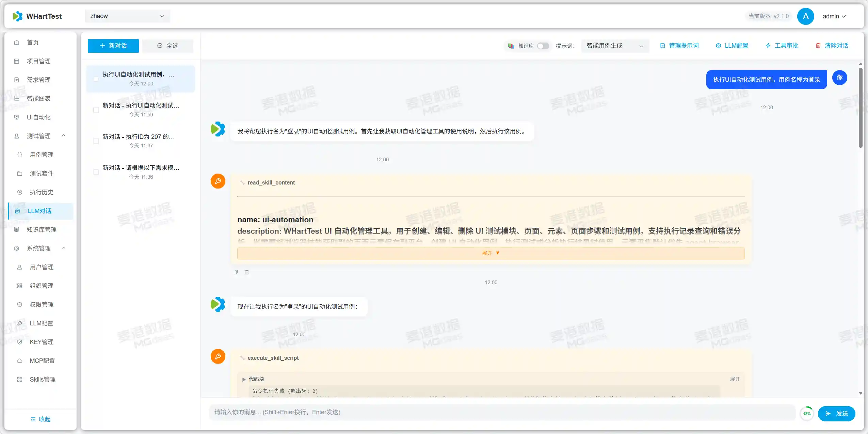Open LLM配置 gear icon in toolbar

point(718,46)
